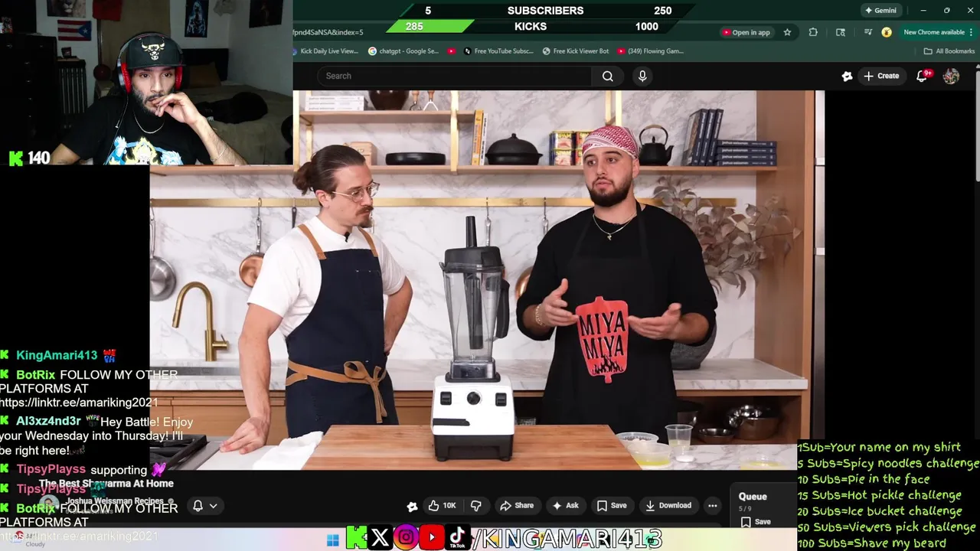Open the Gemini button in Chrome title bar

pyautogui.click(x=880, y=11)
